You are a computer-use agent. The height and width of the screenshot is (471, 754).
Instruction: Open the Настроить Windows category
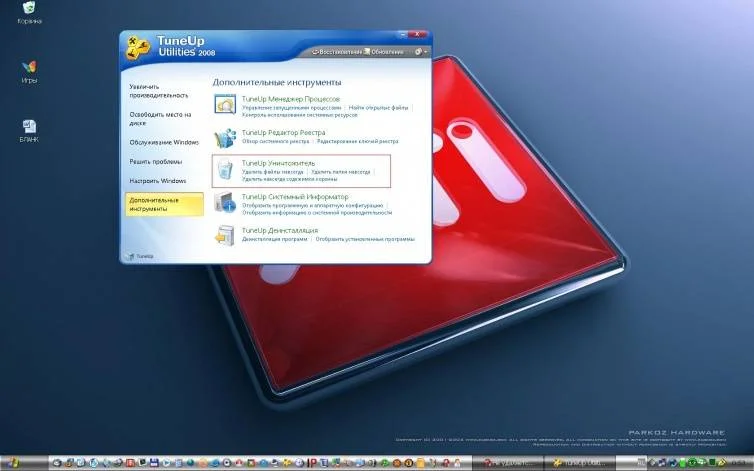tap(158, 181)
